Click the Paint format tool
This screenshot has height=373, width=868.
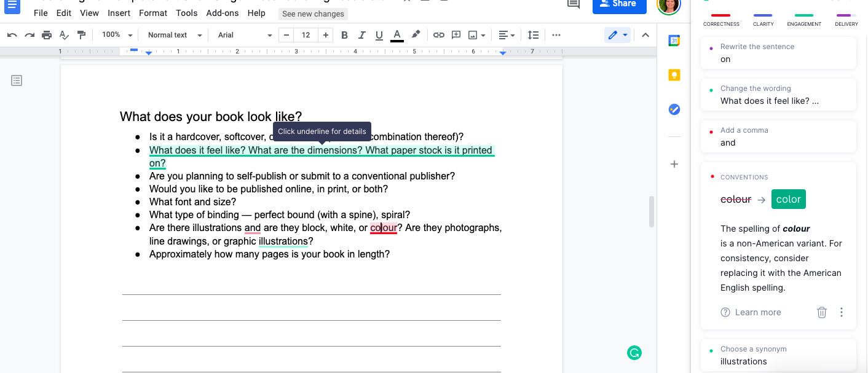click(81, 34)
